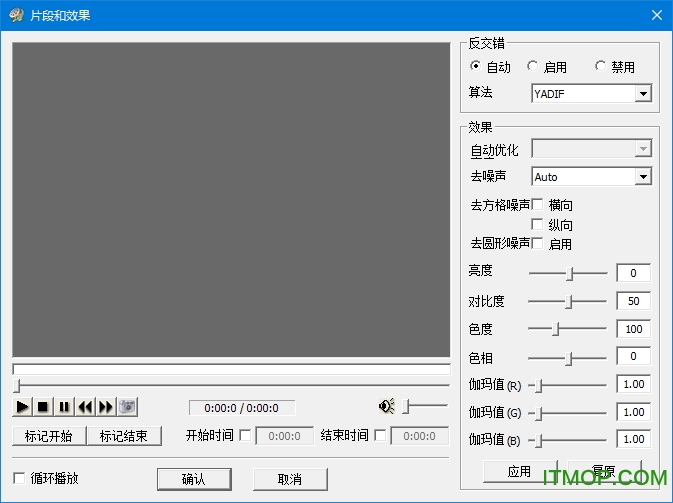Click the 标记结束 button

point(124,436)
